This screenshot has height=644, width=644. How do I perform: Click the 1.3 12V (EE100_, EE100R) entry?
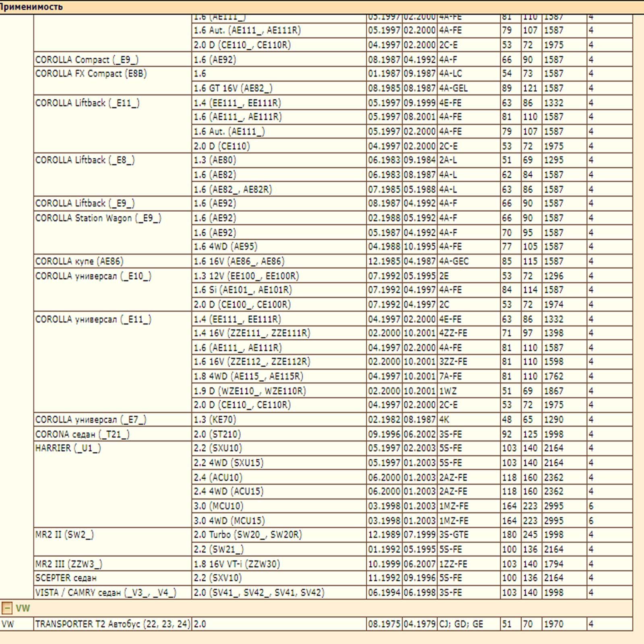[x=246, y=276]
